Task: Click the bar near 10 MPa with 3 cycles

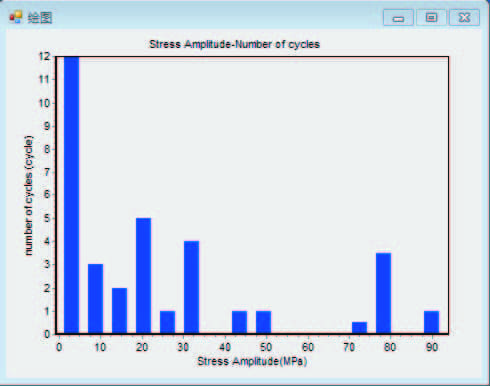Action: tap(95, 299)
